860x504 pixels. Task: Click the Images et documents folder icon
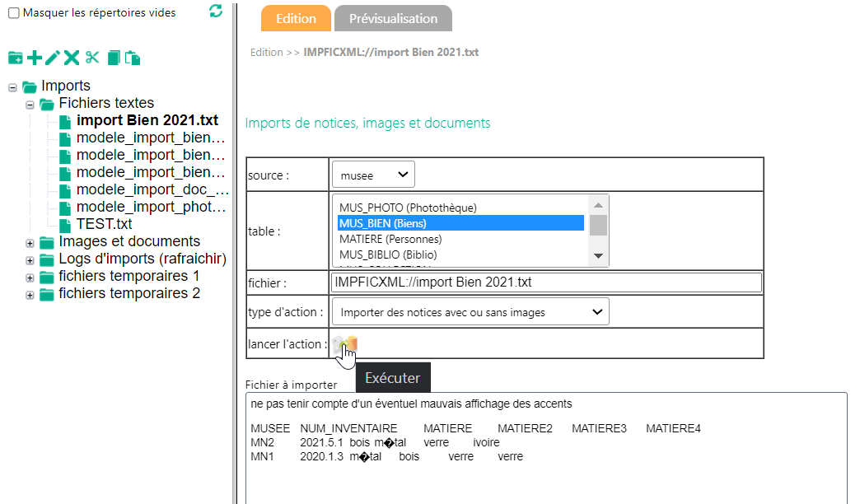pos(47,242)
